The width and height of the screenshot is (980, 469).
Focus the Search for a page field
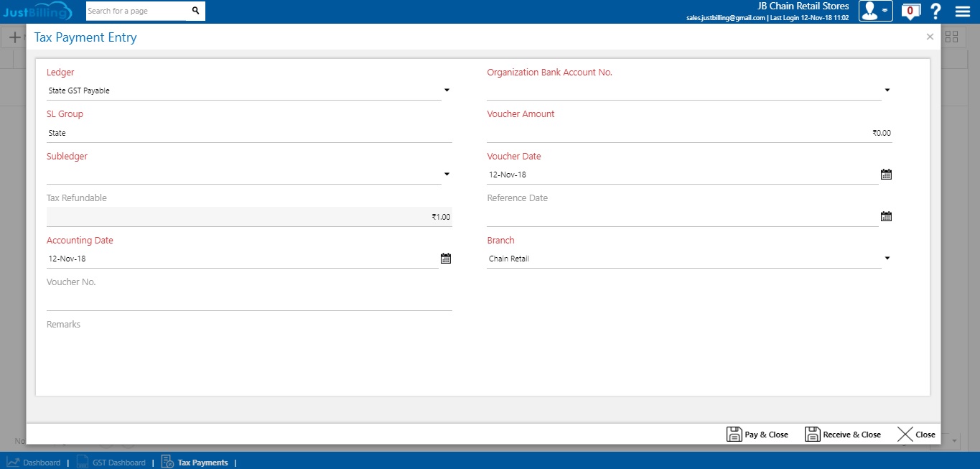click(136, 11)
